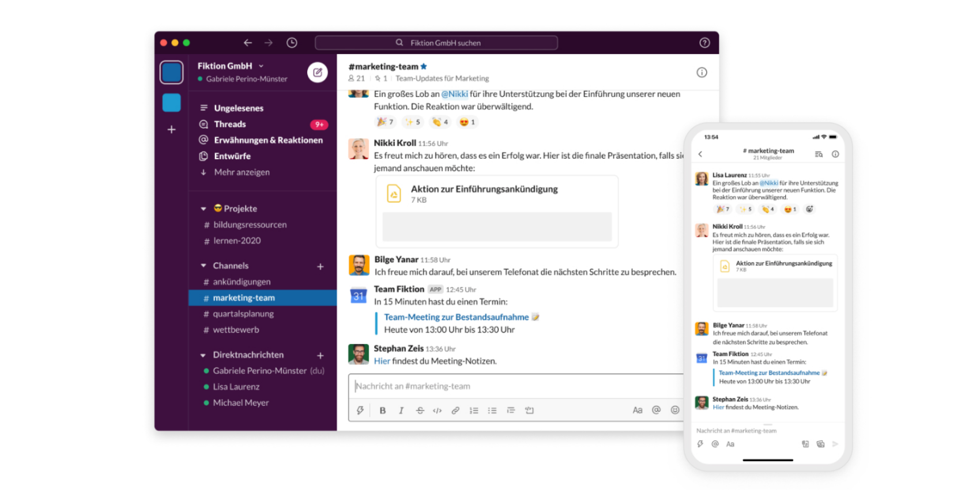Toggle inline code formatting in the composer
980x490 pixels.
pyautogui.click(x=438, y=410)
